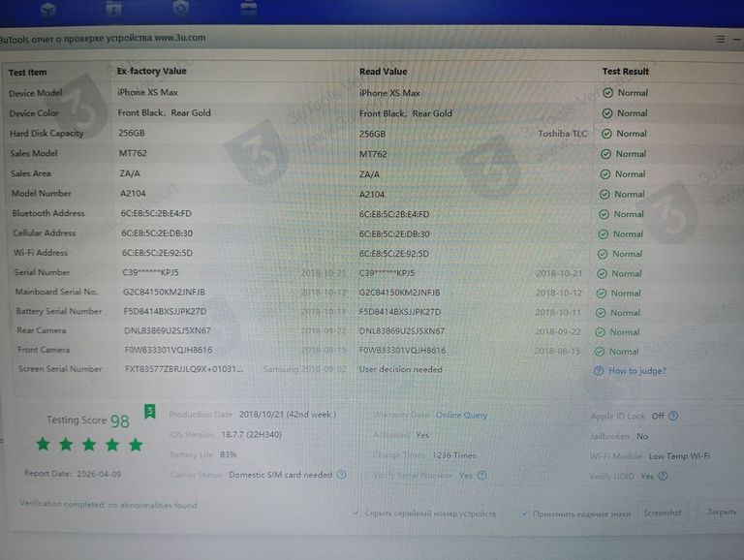Click first toolbar icon at top left
This screenshot has width=744, height=560.
pos(48,10)
